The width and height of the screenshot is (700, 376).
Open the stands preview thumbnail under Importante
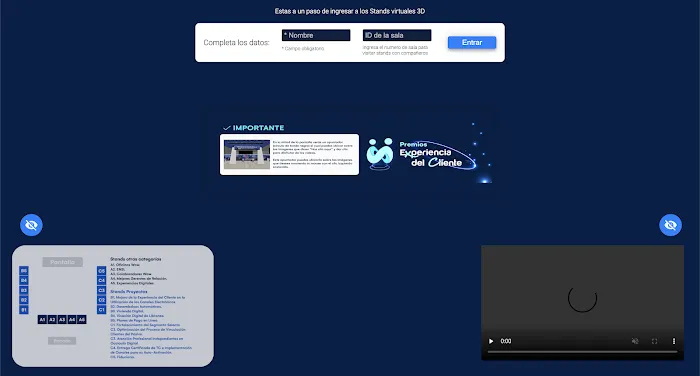pos(247,155)
